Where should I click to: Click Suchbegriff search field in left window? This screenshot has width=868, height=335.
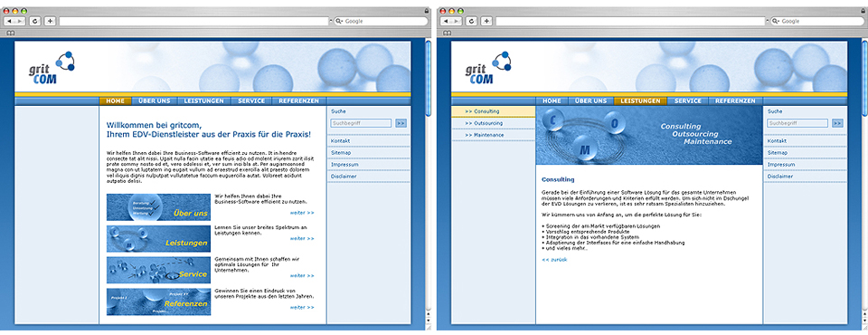coord(361,123)
